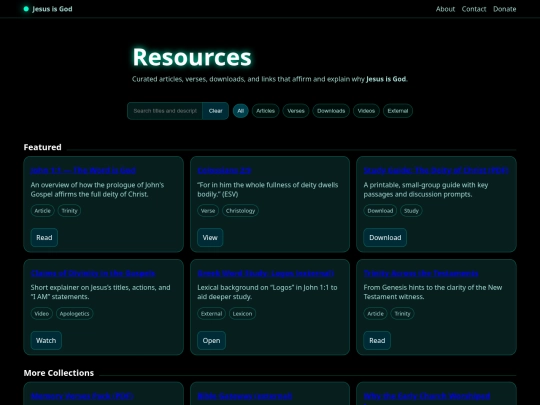Open Claims of Divinity in the Gospels link
Viewport: 540px width, 405px height.
coord(93,273)
